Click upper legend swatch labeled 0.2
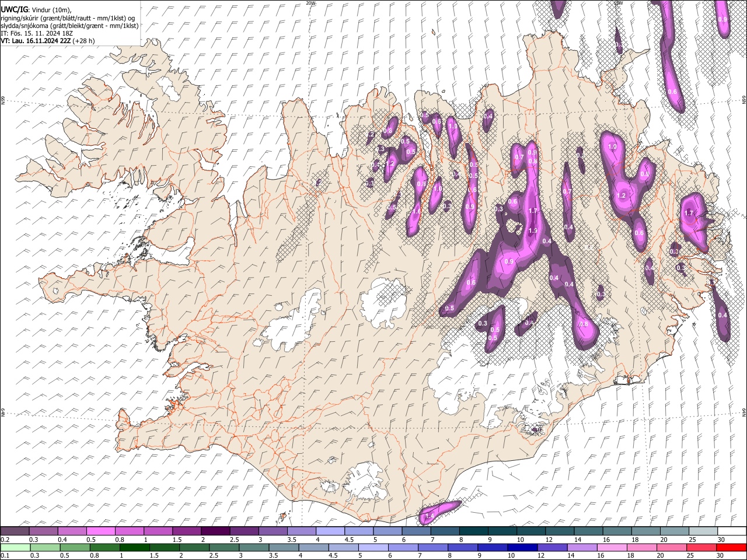The height and width of the screenshot is (560, 747). tap(15, 531)
